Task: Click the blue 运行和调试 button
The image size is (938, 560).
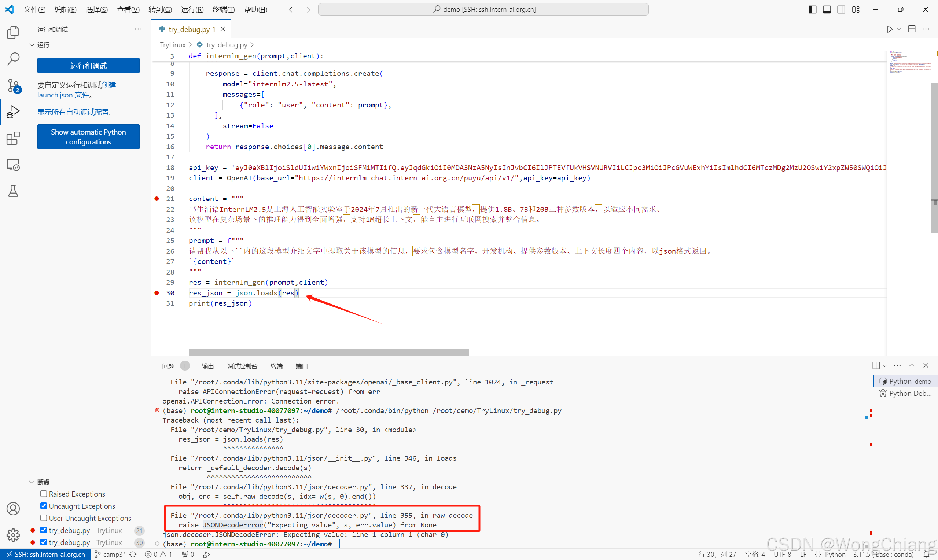Action: click(88, 66)
